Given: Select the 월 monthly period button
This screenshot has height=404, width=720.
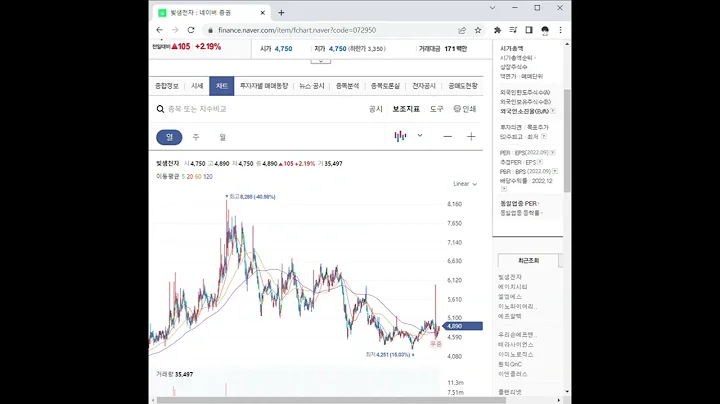Looking at the screenshot, I should pos(223,137).
